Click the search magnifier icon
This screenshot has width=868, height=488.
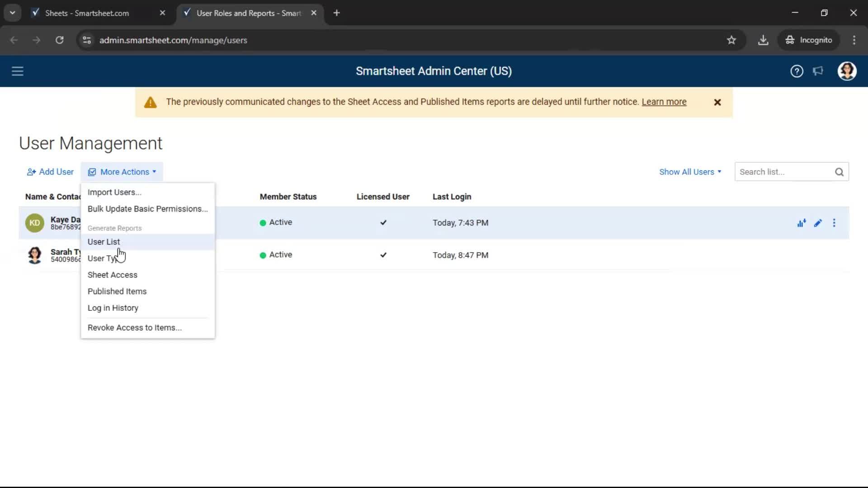(x=839, y=172)
